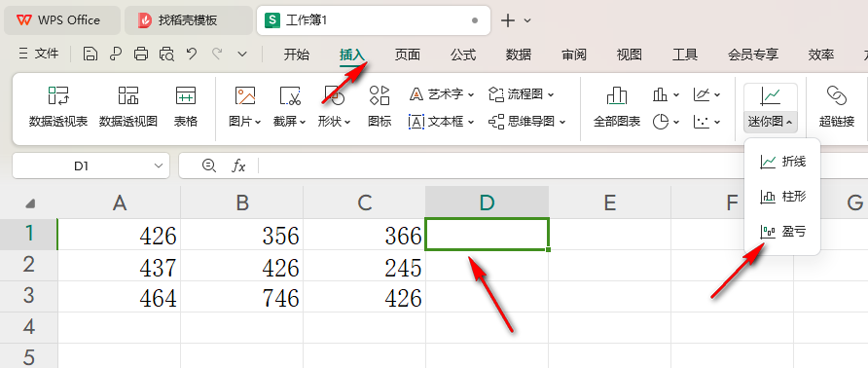Switch to the 工具 ribbon tab
The height and width of the screenshot is (368, 868).
coord(685,55)
